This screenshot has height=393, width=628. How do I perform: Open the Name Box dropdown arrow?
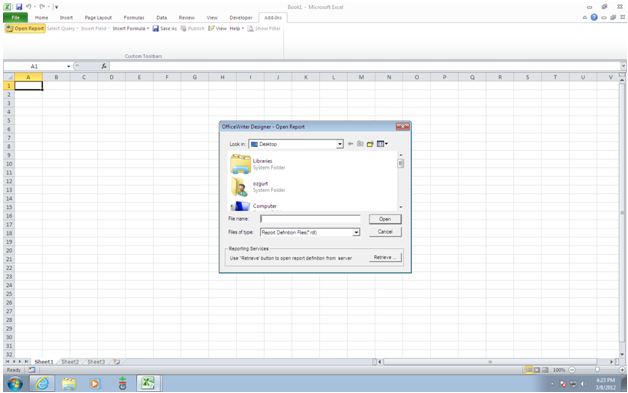pyautogui.click(x=68, y=67)
